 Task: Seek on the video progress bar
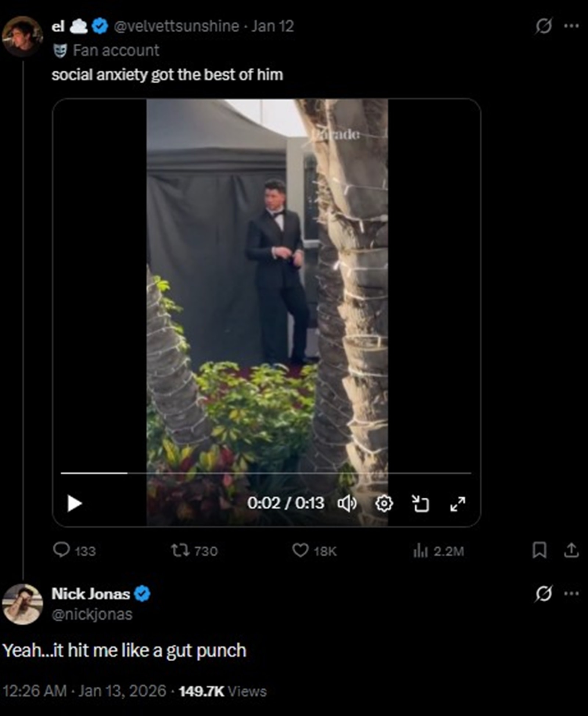click(x=265, y=473)
